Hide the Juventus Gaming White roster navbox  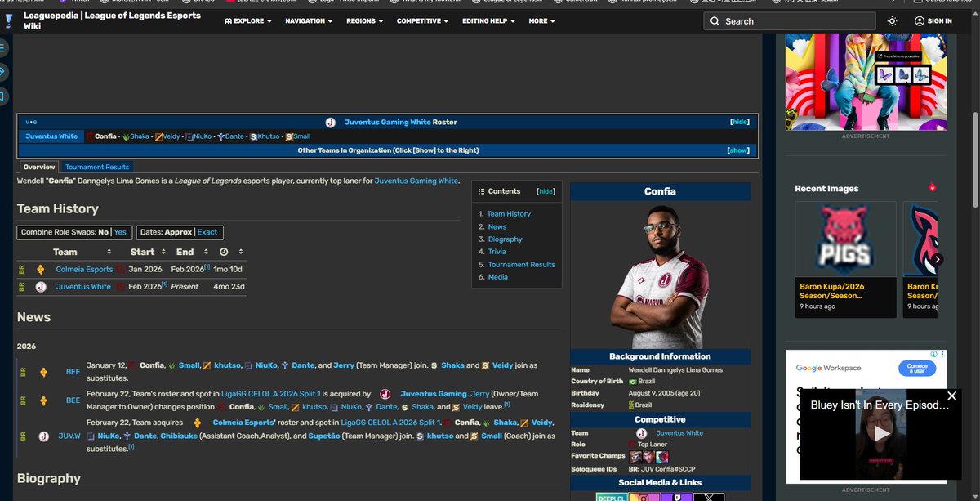click(x=739, y=122)
